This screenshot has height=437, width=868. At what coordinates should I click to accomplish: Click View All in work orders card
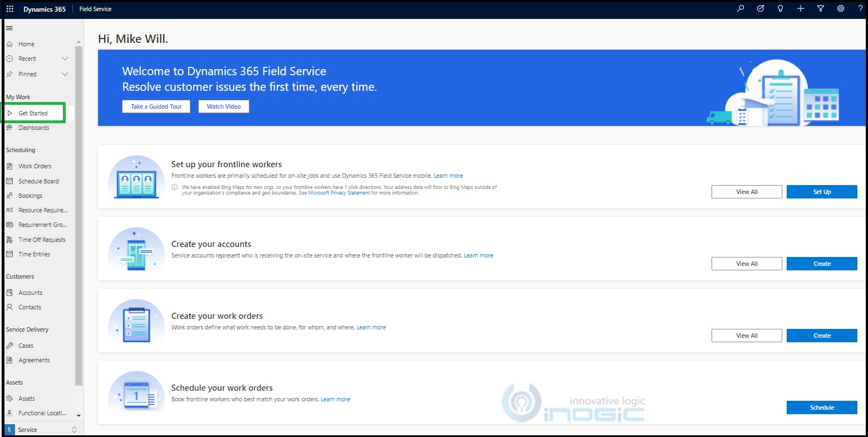coord(747,336)
